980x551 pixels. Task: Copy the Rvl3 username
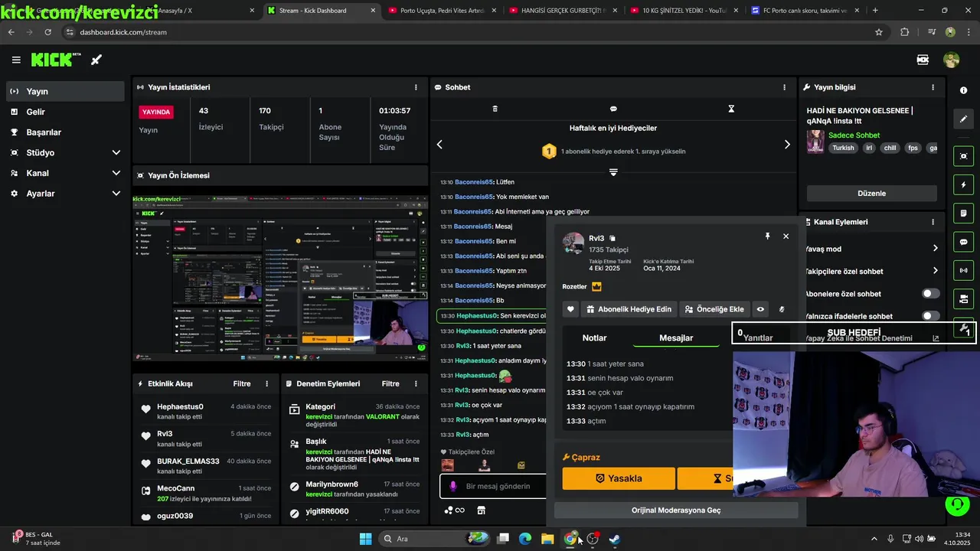click(x=612, y=239)
